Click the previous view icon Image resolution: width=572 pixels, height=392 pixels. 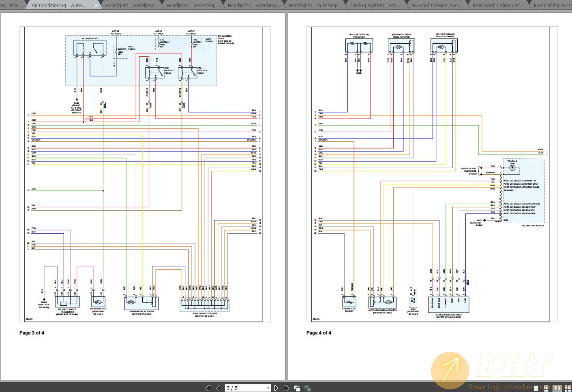[x=297, y=388]
